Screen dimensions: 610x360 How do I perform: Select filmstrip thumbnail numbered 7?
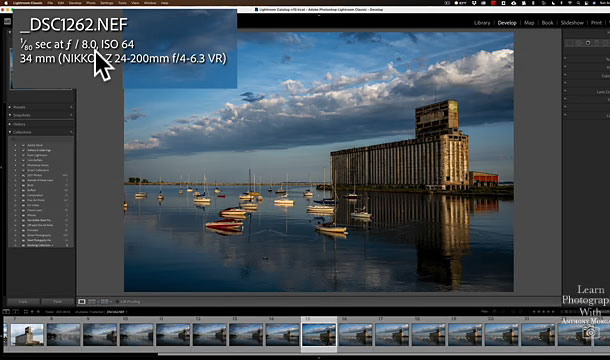pos(27,335)
